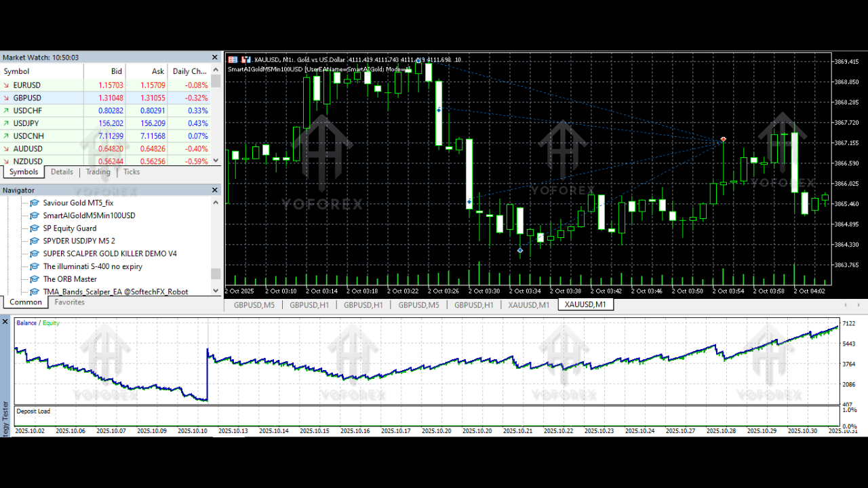
Task: Switch to the GBPUSD,H1 chart tab
Action: pyautogui.click(x=309, y=305)
